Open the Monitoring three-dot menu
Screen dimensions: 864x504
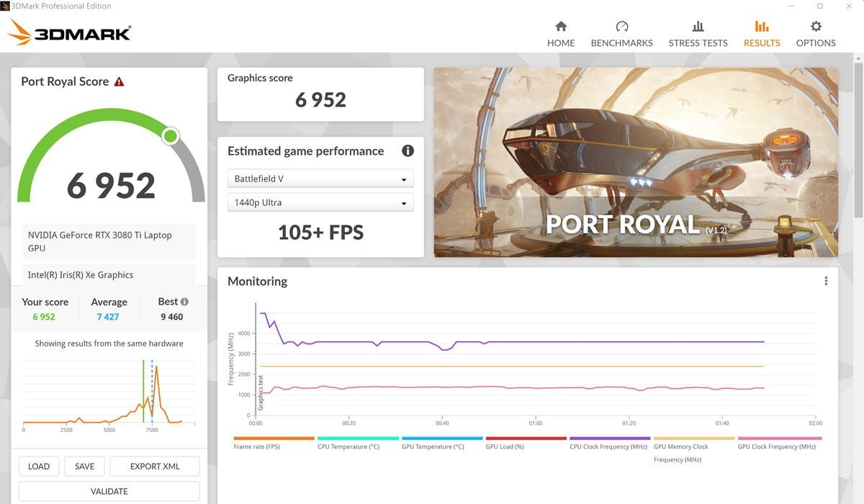coord(826,281)
